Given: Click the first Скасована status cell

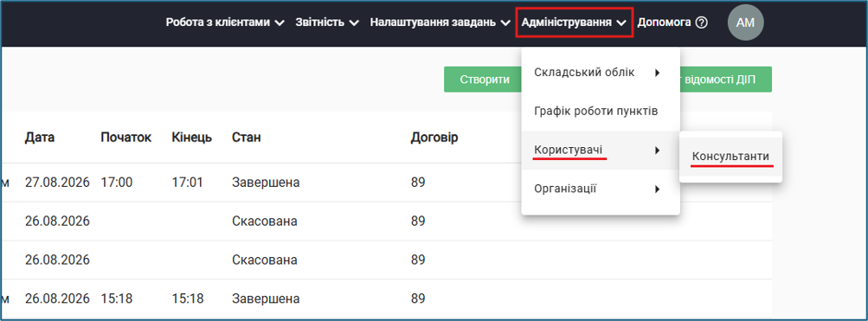Looking at the screenshot, I should [x=265, y=221].
